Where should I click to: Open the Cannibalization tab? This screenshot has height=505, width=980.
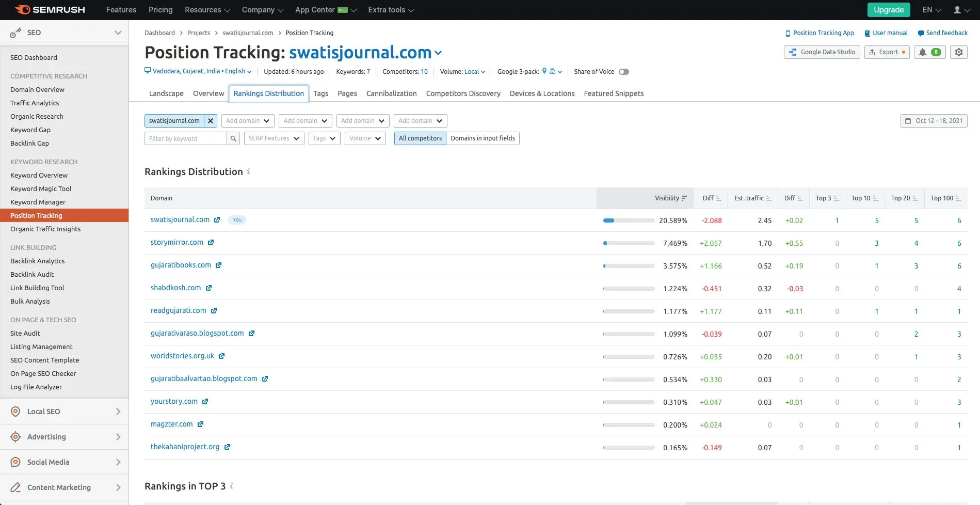[392, 93]
